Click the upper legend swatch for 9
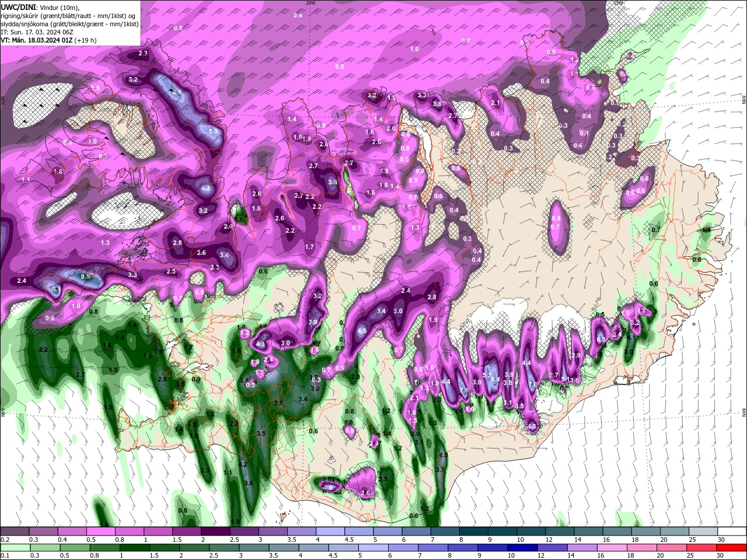747x560 pixels. (x=502, y=531)
